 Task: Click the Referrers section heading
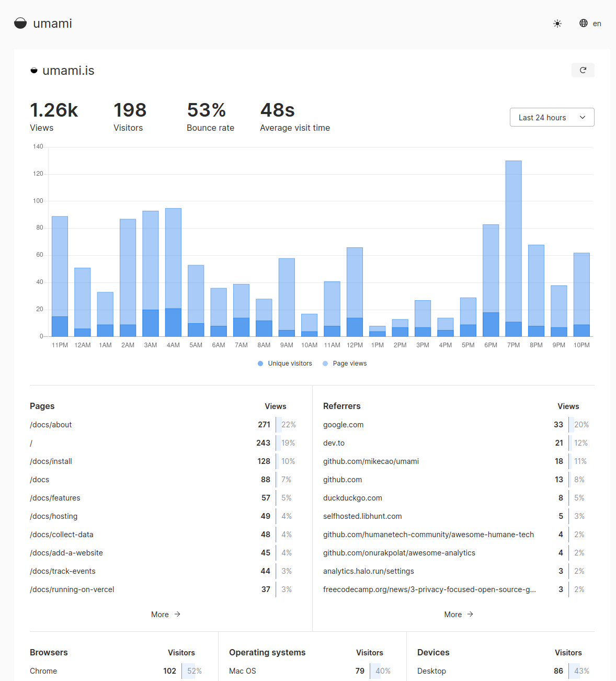341,406
